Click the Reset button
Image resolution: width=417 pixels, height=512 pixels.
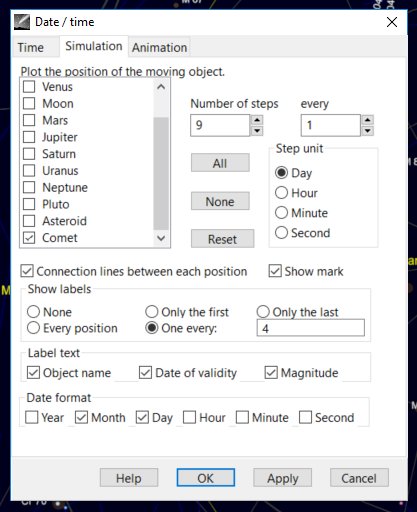222,239
